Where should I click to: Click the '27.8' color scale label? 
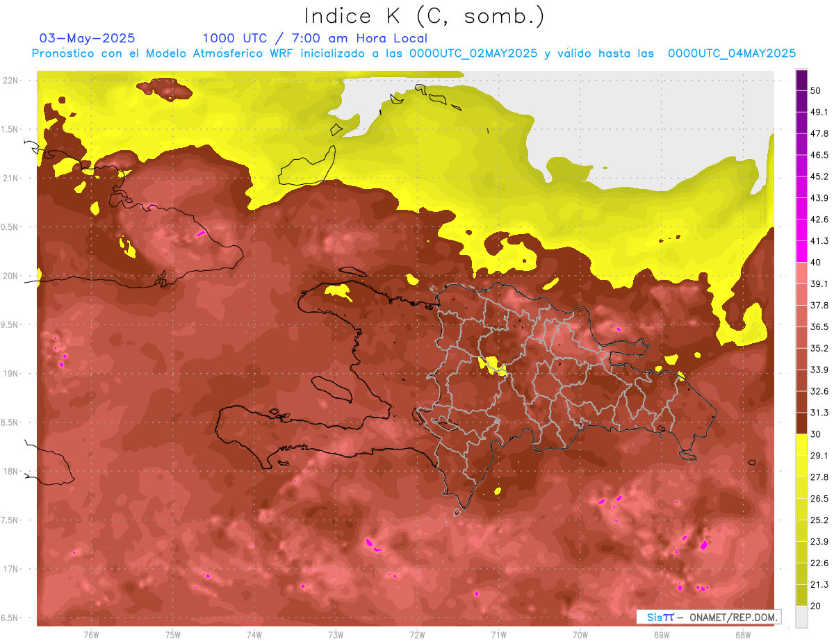click(x=819, y=477)
